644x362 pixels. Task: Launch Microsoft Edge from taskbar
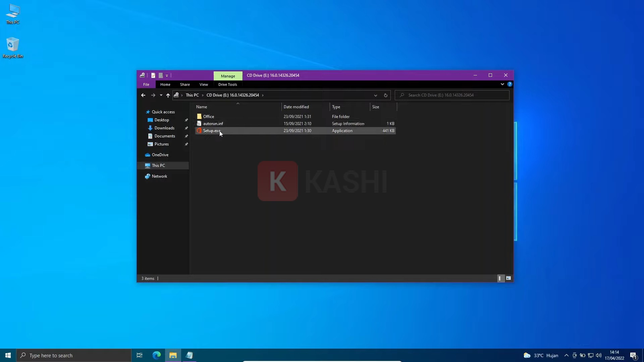pos(156,355)
